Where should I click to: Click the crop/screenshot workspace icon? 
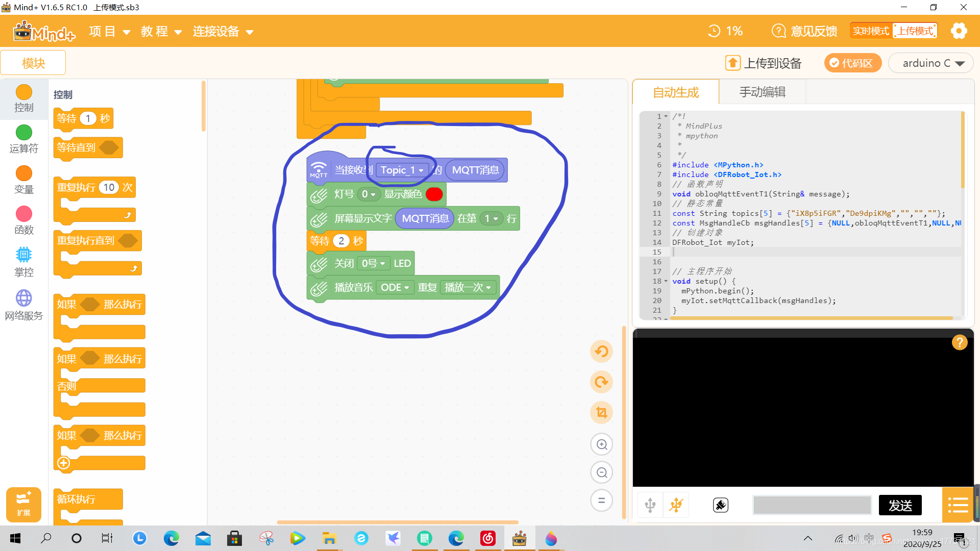(x=602, y=412)
